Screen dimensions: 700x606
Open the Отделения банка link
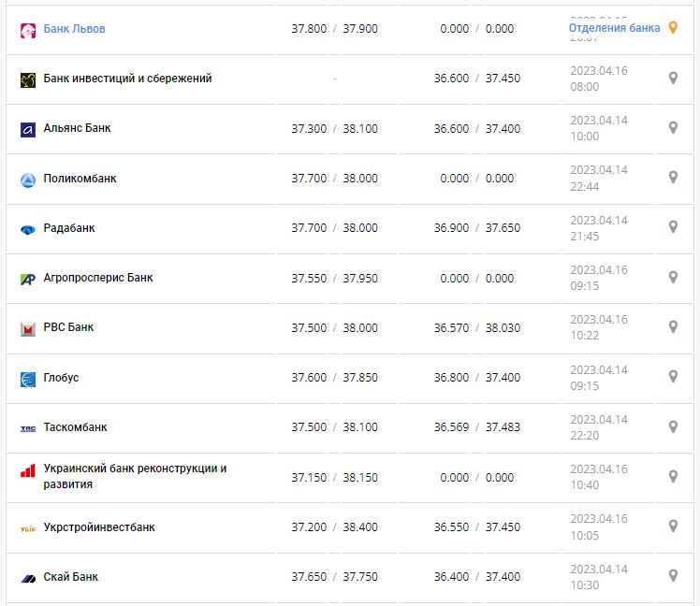614,28
